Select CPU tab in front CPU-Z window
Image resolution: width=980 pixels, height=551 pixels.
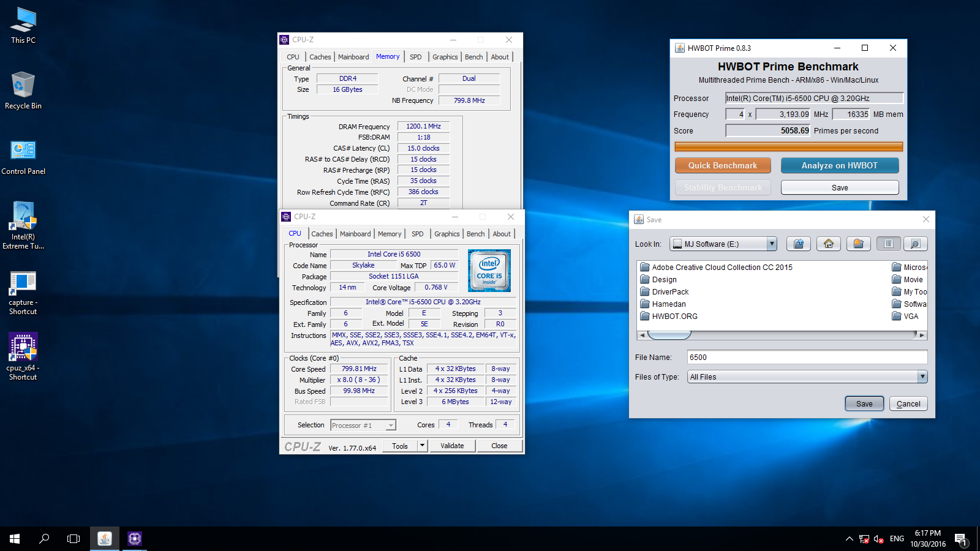pyautogui.click(x=295, y=233)
